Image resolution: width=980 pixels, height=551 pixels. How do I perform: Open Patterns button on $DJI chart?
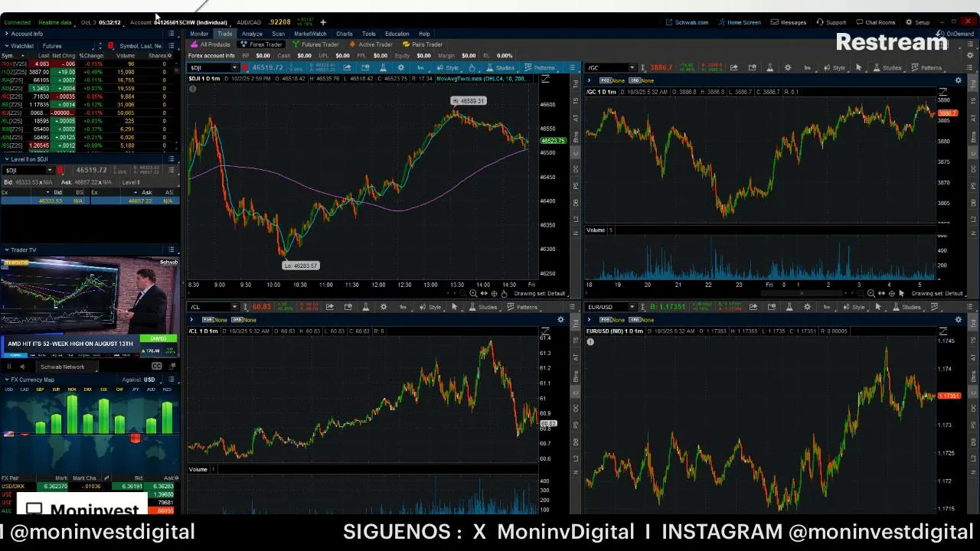pos(541,68)
